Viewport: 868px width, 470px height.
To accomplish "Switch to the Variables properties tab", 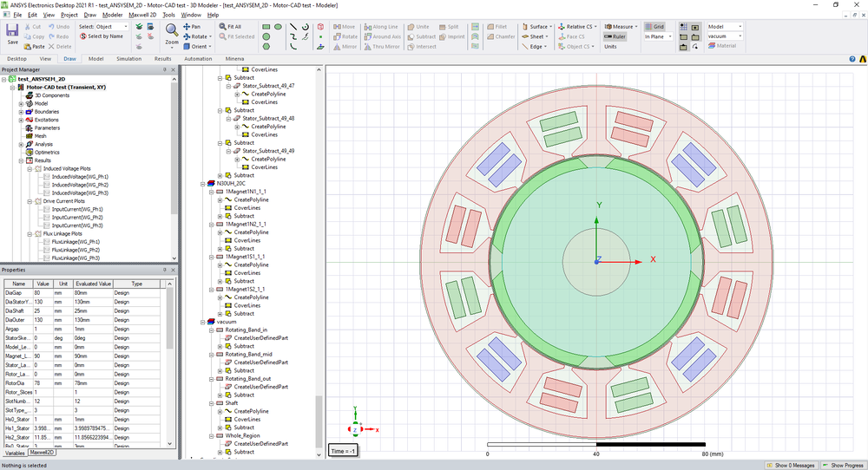I will (15, 453).
